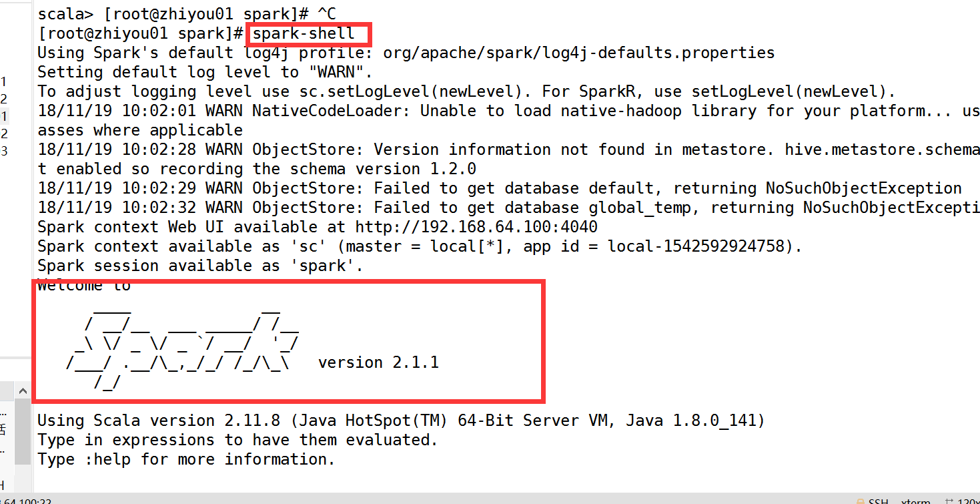
Task: Click the Web UI address http://192.168.64.100:4040
Action: 476,227
